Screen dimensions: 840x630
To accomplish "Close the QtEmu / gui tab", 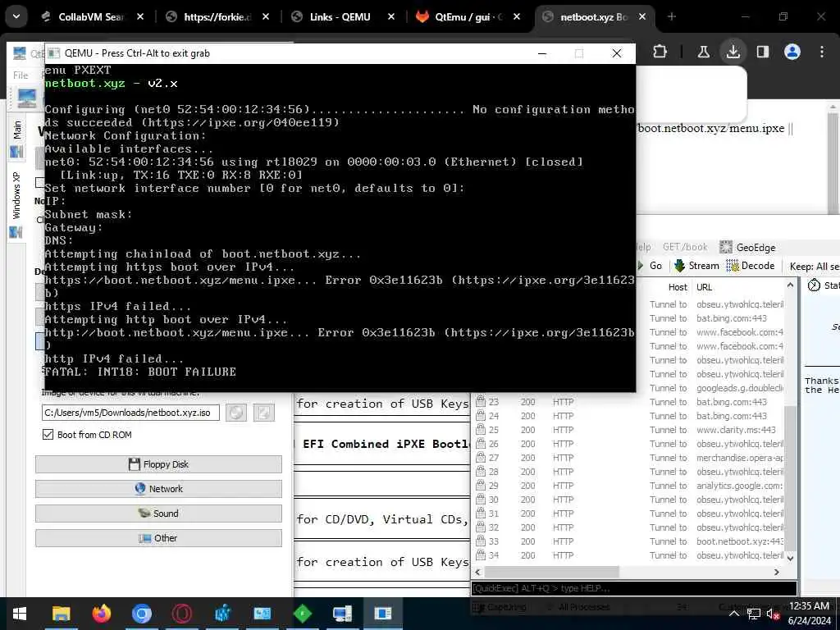I will click(x=517, y=16).
